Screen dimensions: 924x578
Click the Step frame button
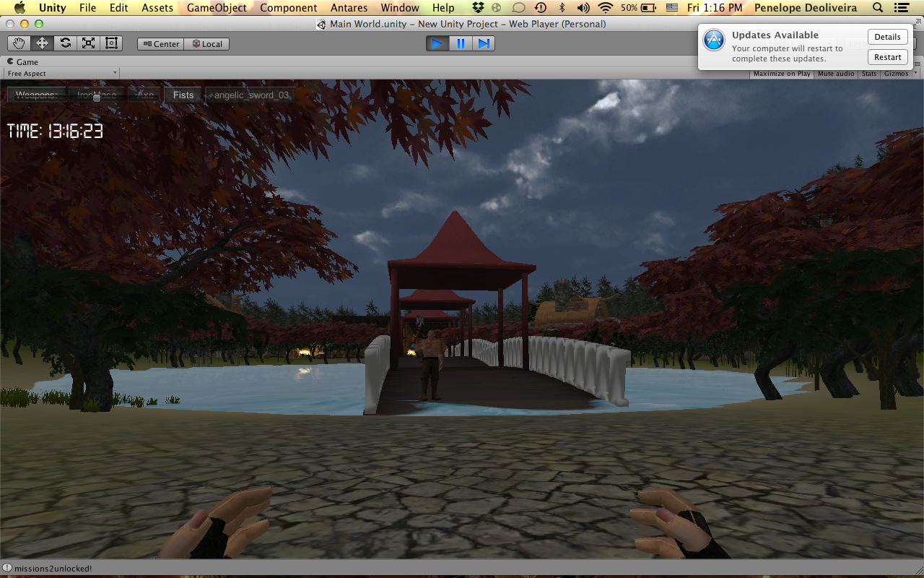[x=484, y=44]
